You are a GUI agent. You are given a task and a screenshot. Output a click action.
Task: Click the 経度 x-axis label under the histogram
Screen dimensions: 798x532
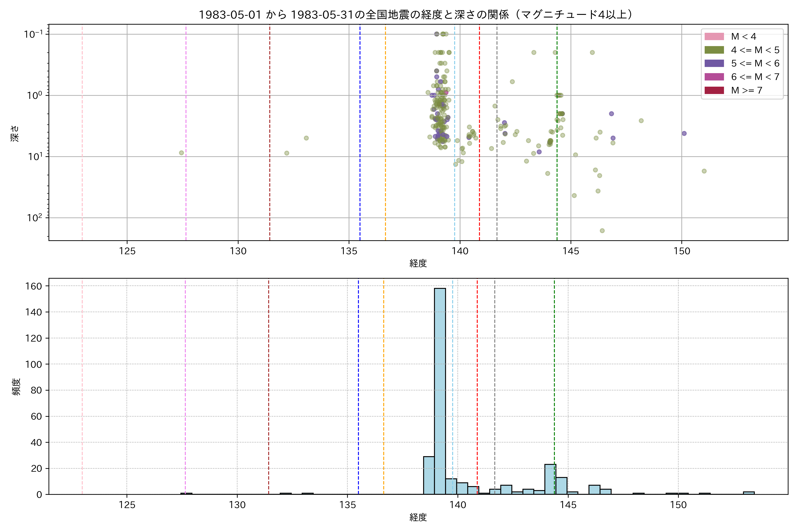point(418,517)
